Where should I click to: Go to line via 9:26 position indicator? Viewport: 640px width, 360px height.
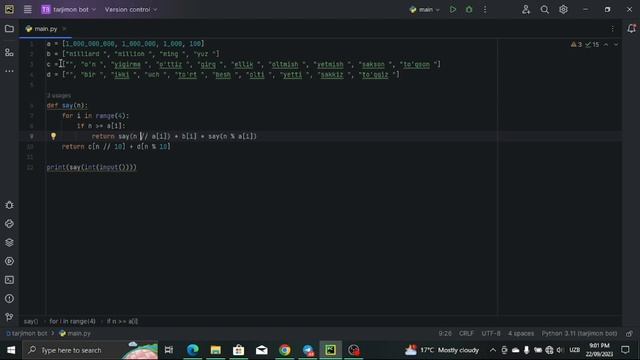point(445,333)
